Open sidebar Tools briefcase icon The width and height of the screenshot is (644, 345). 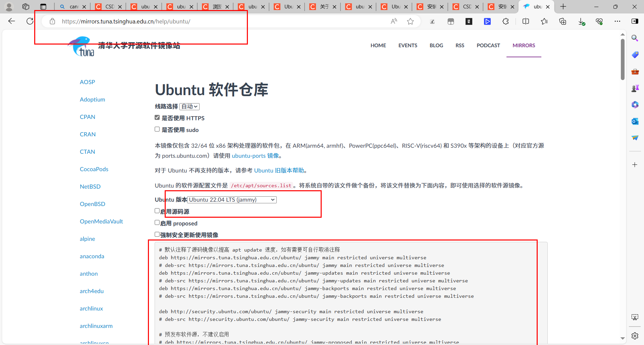[635, 71]
